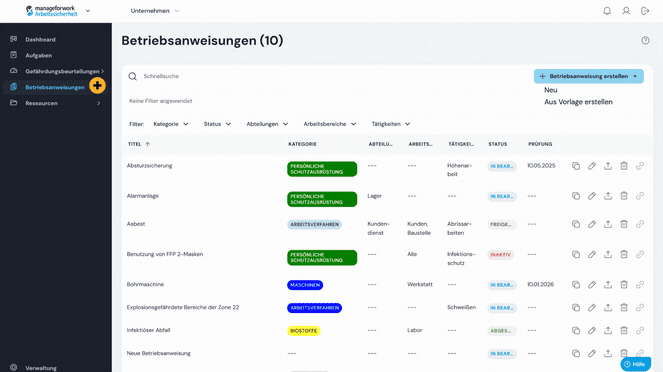Delete the Absturzsicherung entry
Viewport: 663px width, 372px height.
(624, 166)
